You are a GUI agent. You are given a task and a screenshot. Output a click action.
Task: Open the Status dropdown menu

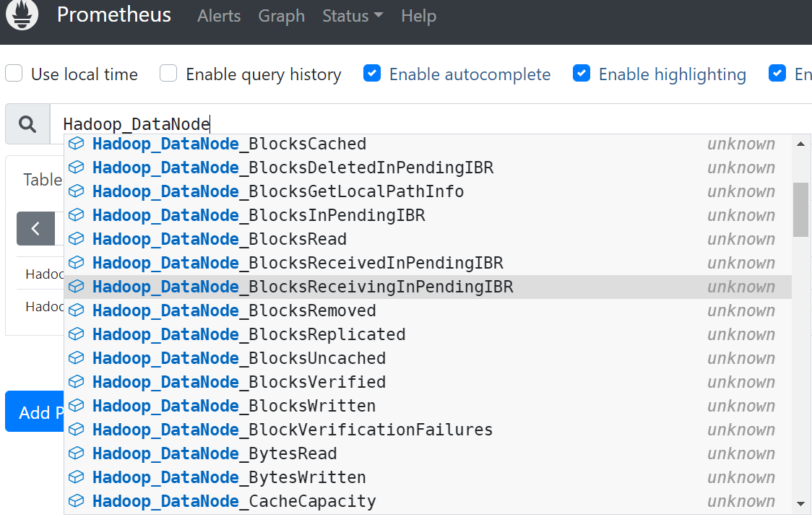point(353,16)
